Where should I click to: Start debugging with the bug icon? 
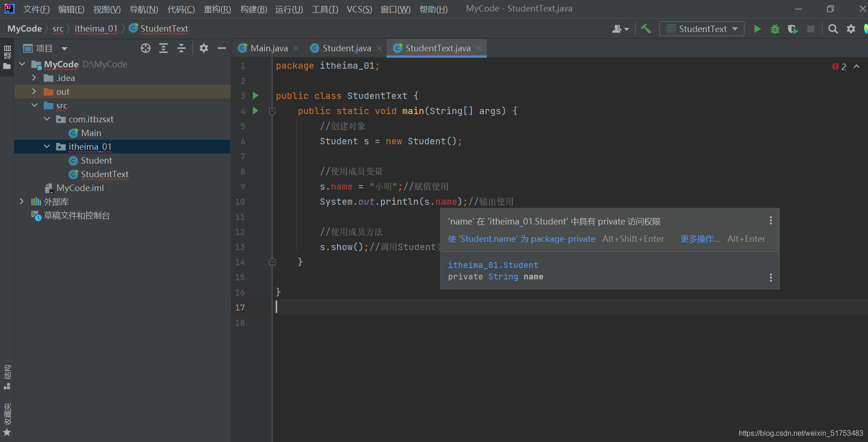point(775,29)
